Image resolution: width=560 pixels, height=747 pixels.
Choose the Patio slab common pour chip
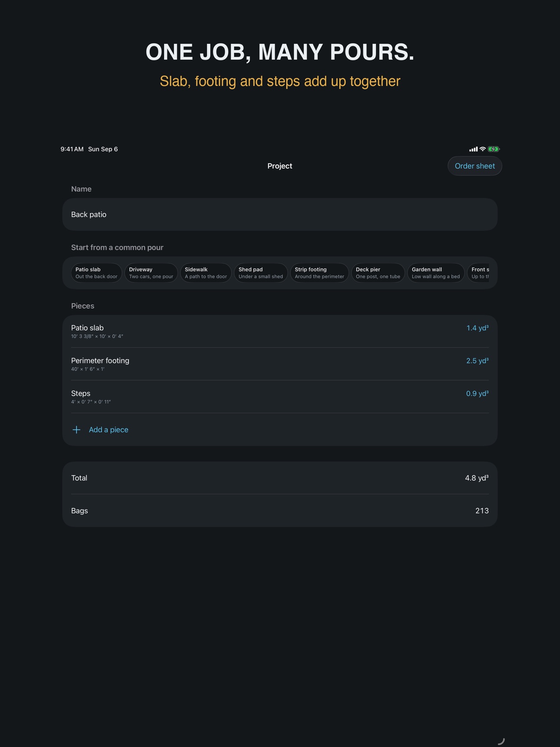click(96, 273)
